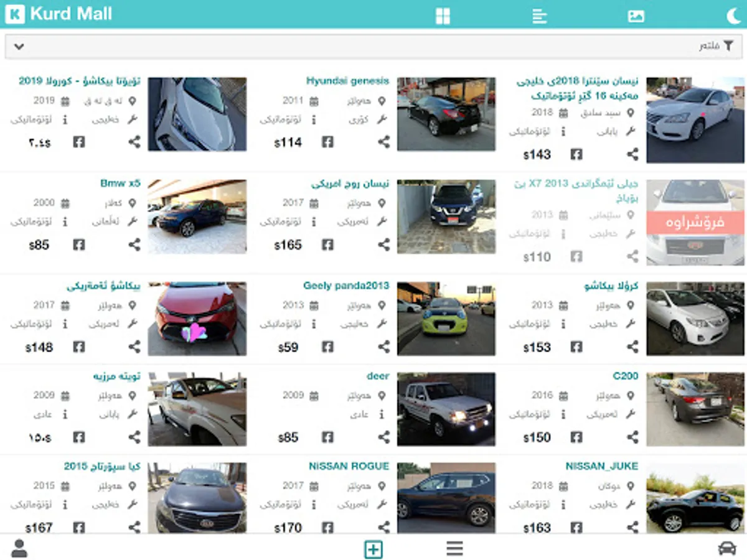Open the list view icon in the header
The image size is (747, 560).
point(540,16)
